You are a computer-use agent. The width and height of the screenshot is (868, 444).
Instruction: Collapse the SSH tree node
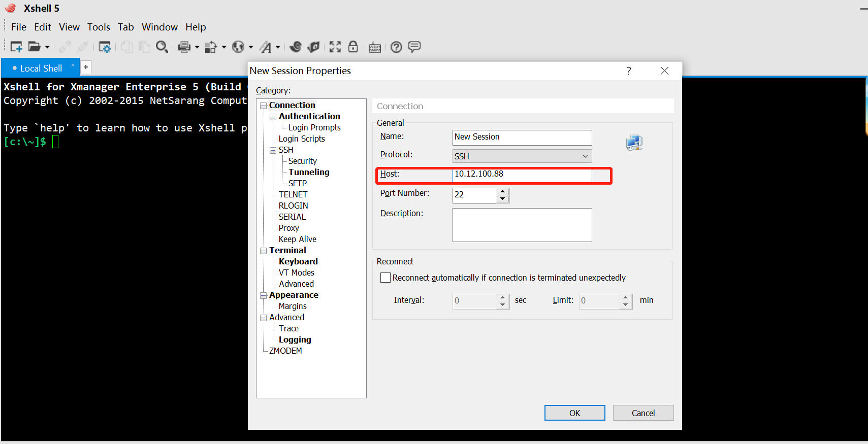coord(273,150)
